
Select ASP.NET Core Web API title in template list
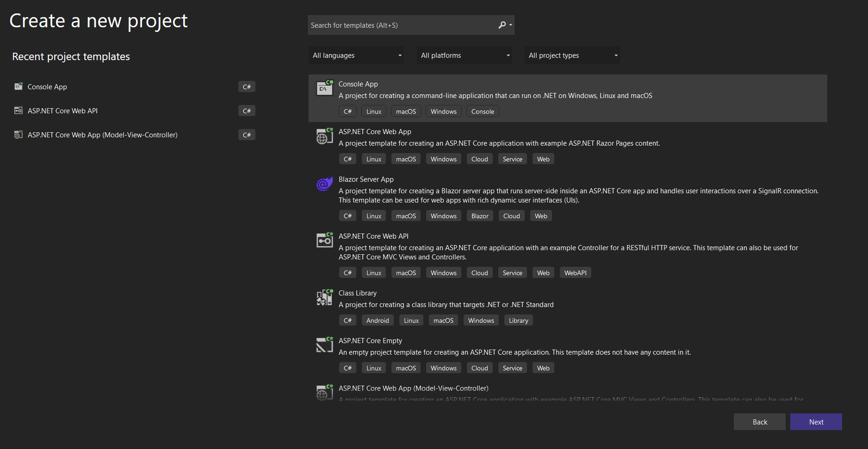373,236
